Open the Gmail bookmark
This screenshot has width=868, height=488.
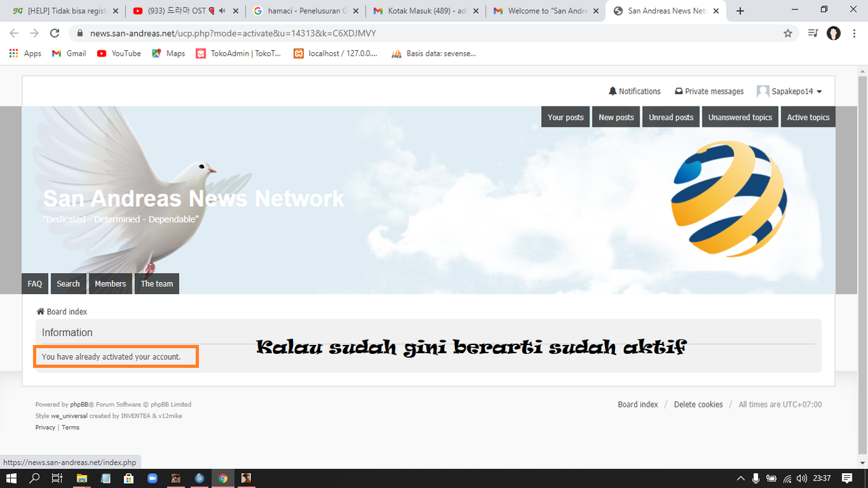[x=69, y=53]
